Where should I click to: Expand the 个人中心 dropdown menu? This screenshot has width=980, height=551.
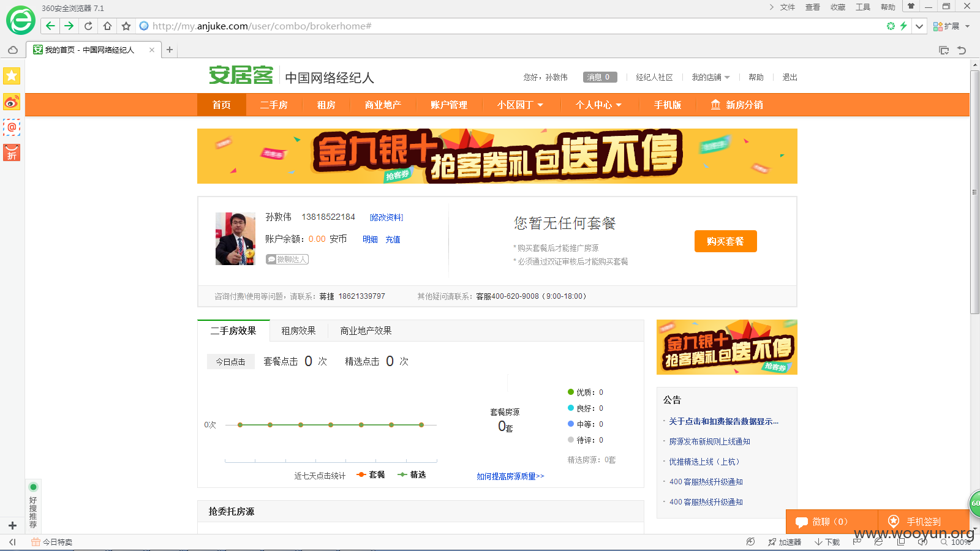(x=598, y=105)
